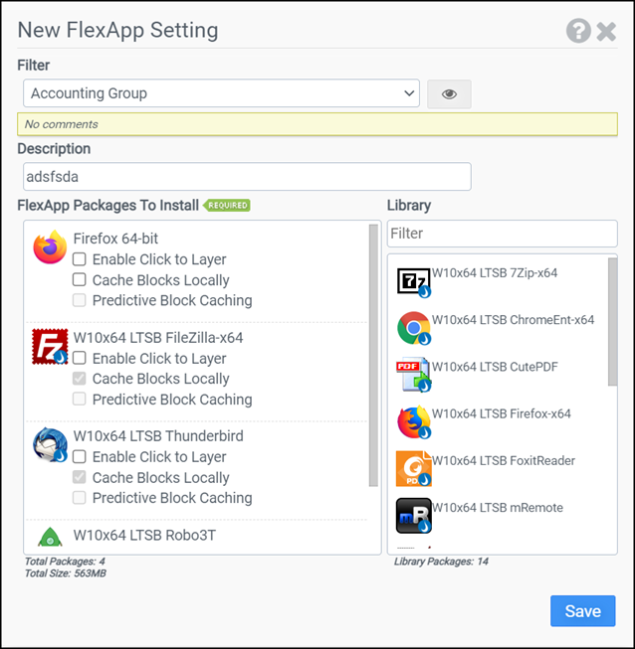Preview filter with the eye button

click(x=449, y=94)
